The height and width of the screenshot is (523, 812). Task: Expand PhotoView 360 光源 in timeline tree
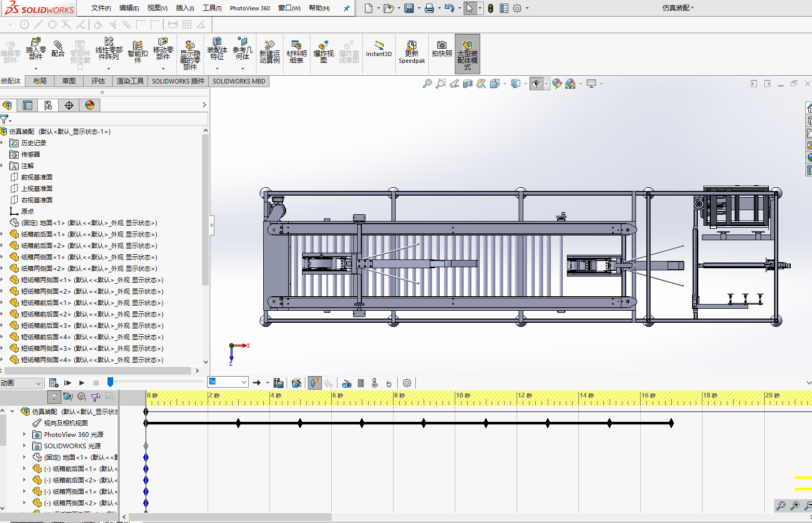coord(24,434)
